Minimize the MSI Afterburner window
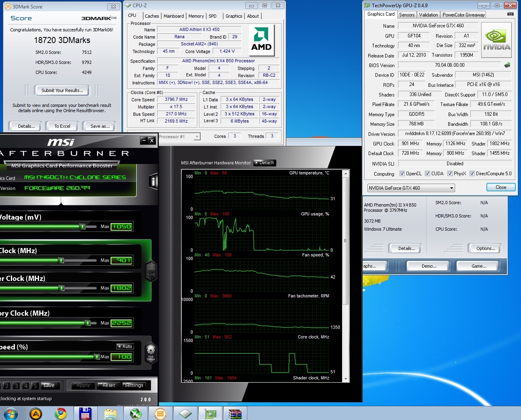This screenshot has height=420, width=521. pos(144,140)
